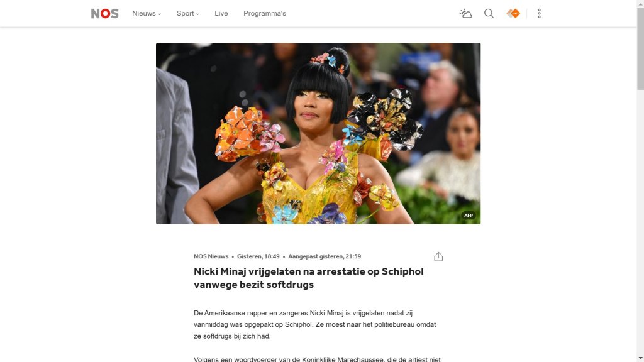Go to the Programma's page

pyautogui.click(x=265, y=14)
